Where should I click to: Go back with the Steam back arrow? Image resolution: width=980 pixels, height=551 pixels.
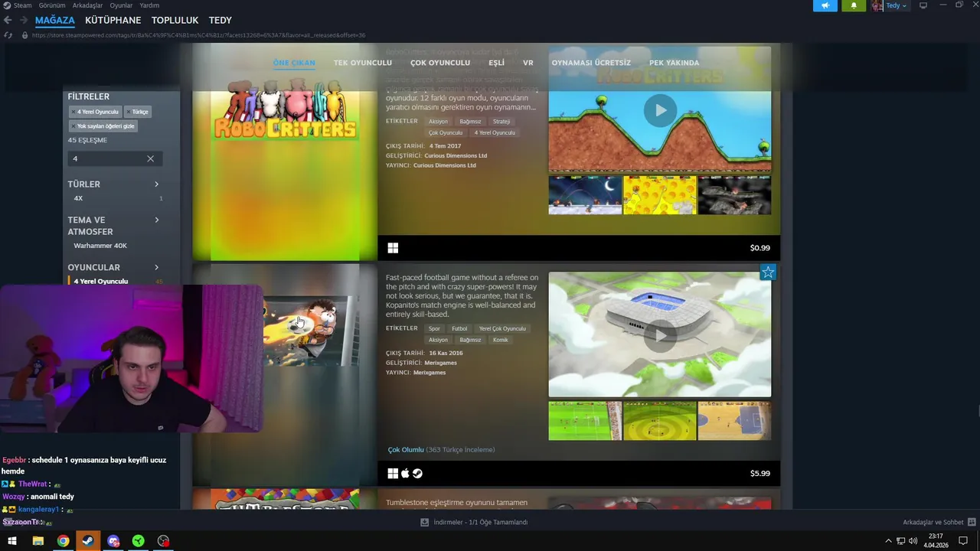(8, 20)
